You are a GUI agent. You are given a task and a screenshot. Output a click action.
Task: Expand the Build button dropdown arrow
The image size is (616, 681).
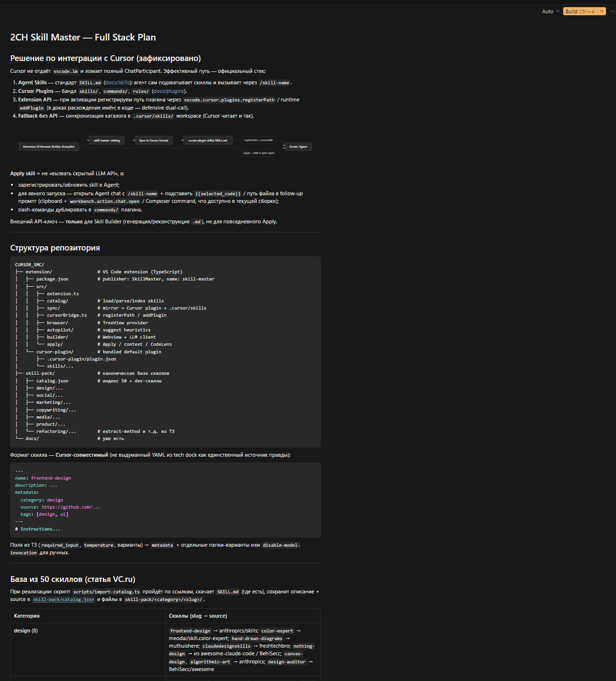(x=602, y=11)
